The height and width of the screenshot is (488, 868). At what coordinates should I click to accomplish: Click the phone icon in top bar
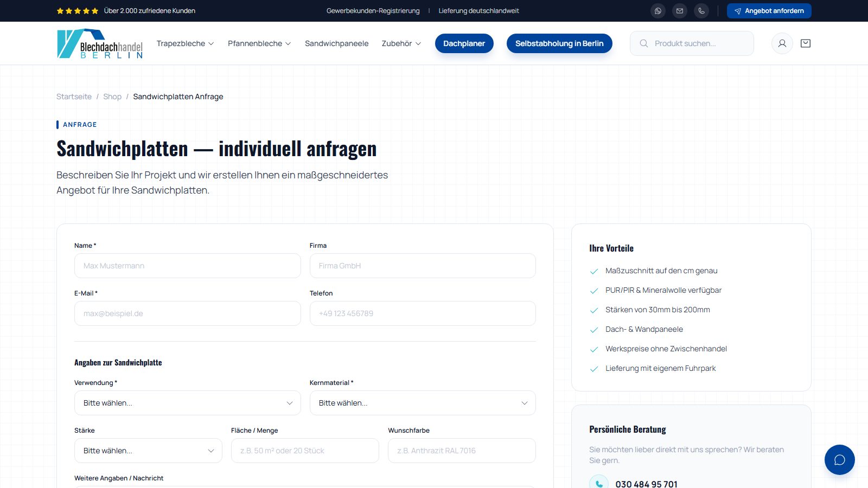click(701, 11)
